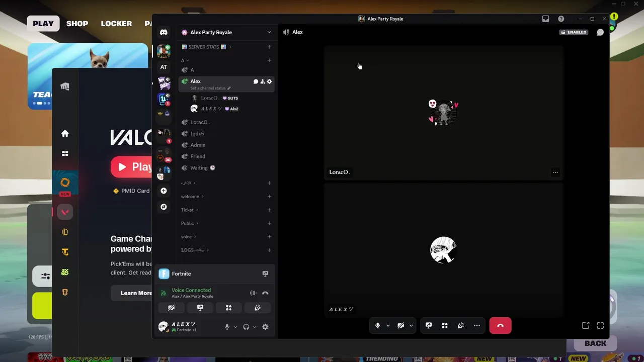Invite people to the Alex channel
Screen dimensions: 644x362
coord(263,81)
